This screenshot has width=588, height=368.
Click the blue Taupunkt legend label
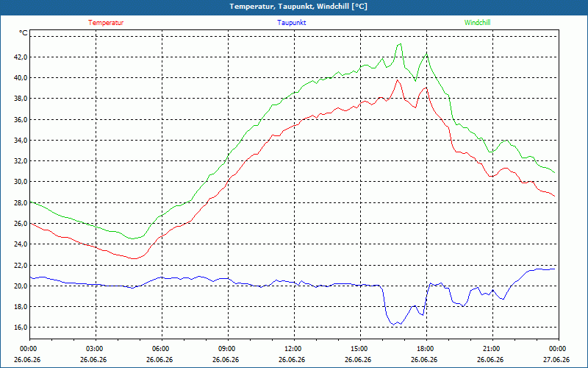pyautogui.click(x=292, y=23)
